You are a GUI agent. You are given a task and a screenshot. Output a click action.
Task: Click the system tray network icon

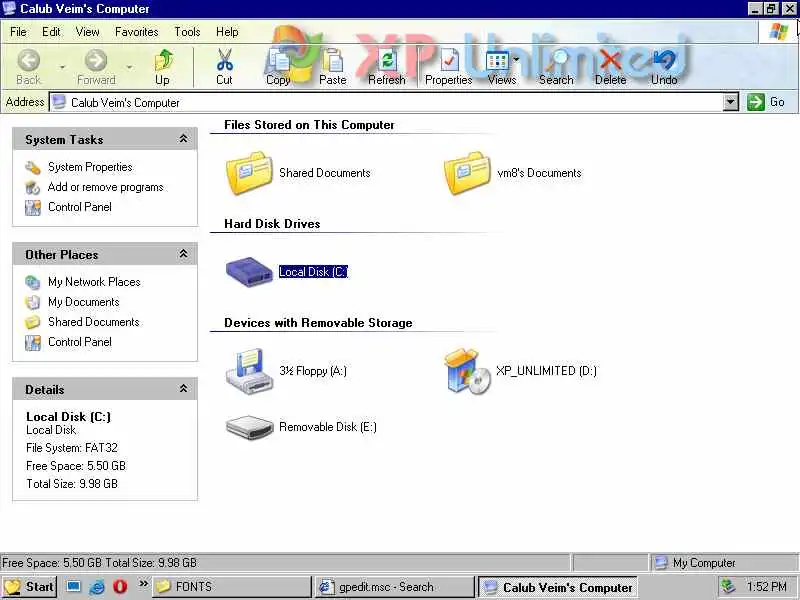click(x=729, y=587)
